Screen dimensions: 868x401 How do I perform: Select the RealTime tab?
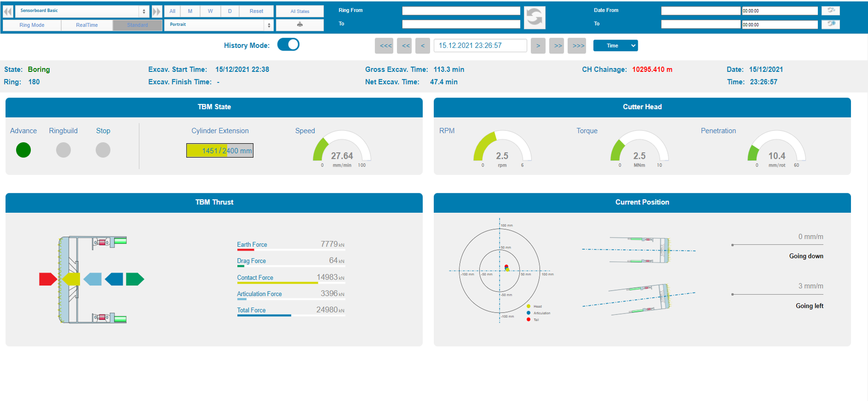87,25
